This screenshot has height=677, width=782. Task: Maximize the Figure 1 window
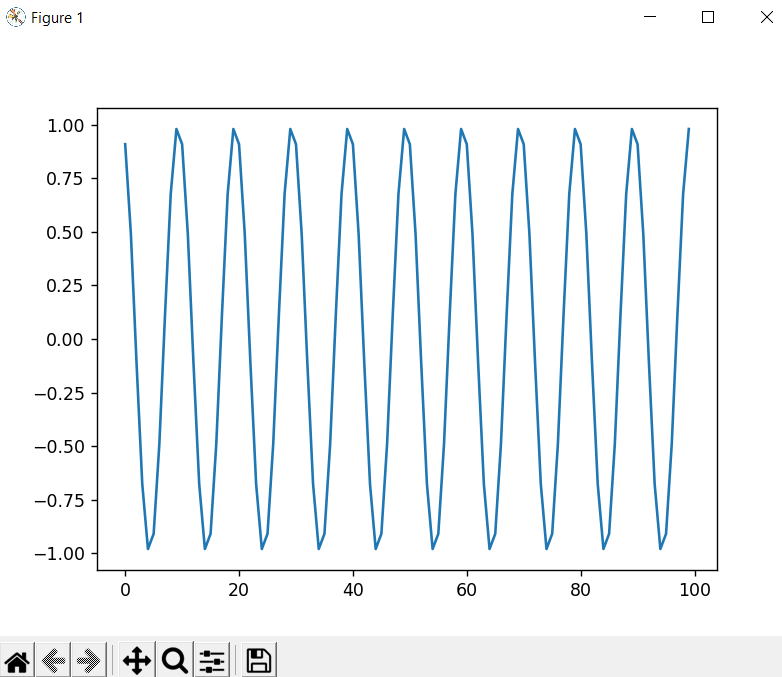tap(708, 18)
